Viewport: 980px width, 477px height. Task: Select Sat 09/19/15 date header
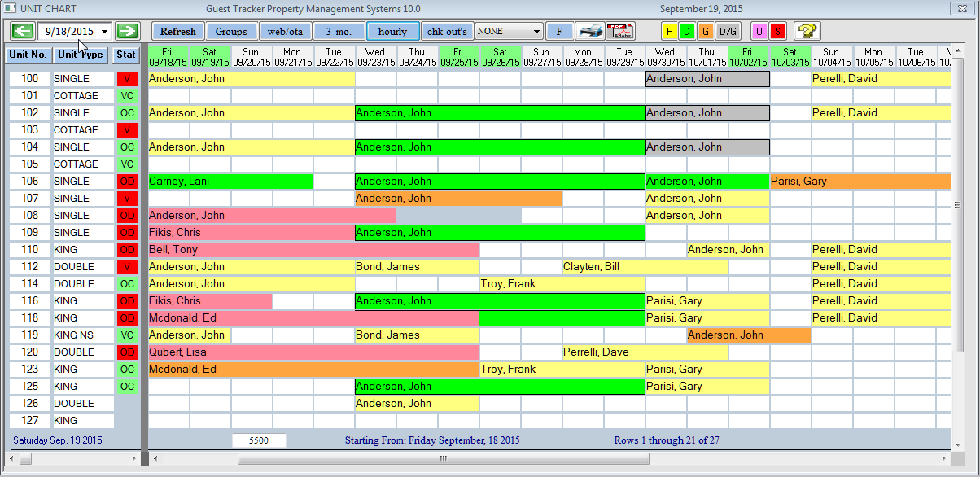coord(210,57)
